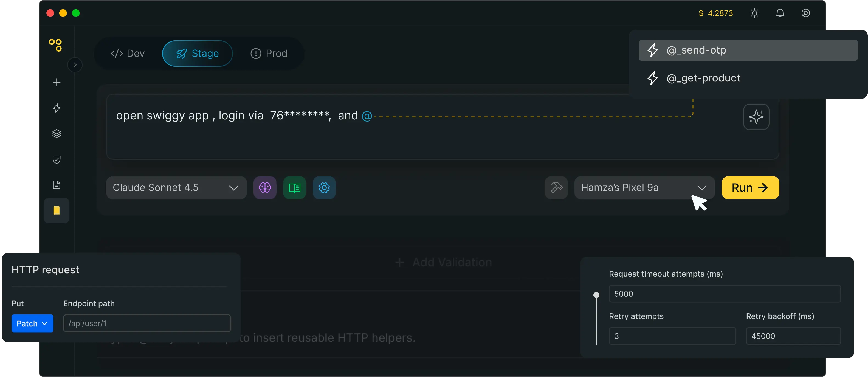Screen dimensions: 868x377
Task: Select the mobile device icon in the sidebar
Action: click(56, 210)
